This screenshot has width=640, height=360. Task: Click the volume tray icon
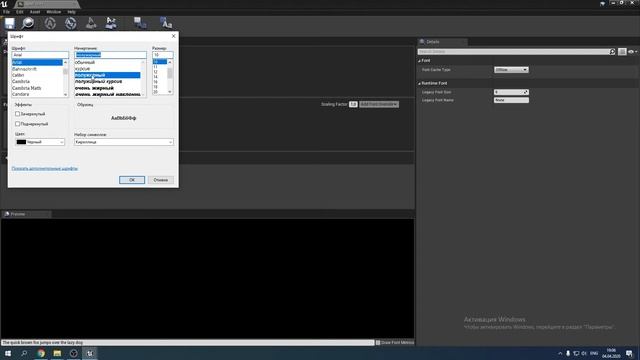tap(584, 353)
